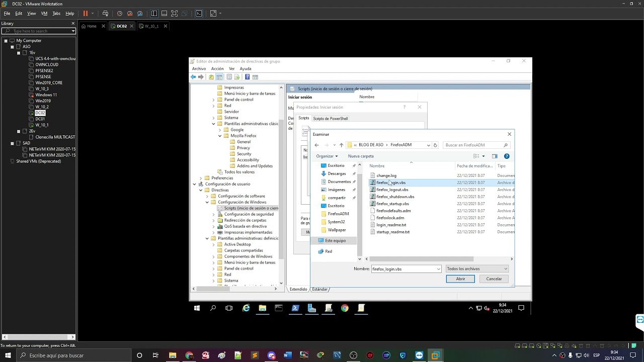Screen dimensions: 644x362
Task: Click host Windows Start button
Action: pos(8,355)
